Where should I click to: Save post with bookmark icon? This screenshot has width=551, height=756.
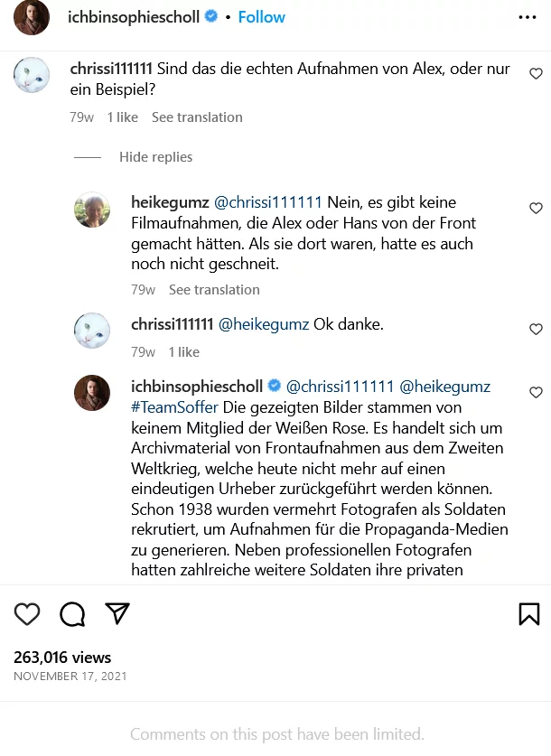528,614
